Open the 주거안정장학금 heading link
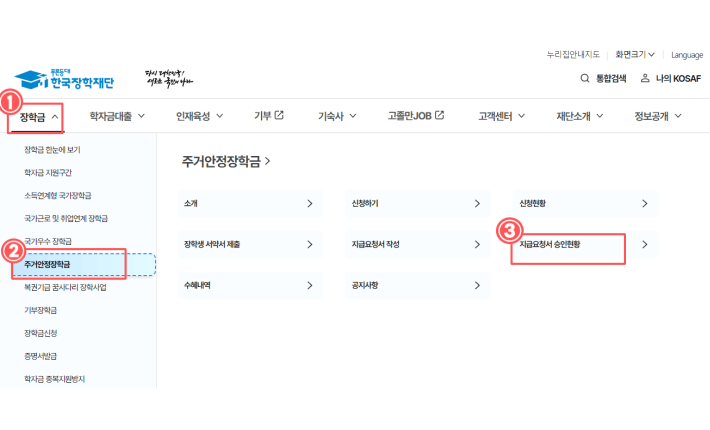The image size is (710, 430). pyautogui.click(x=225, y=162)
